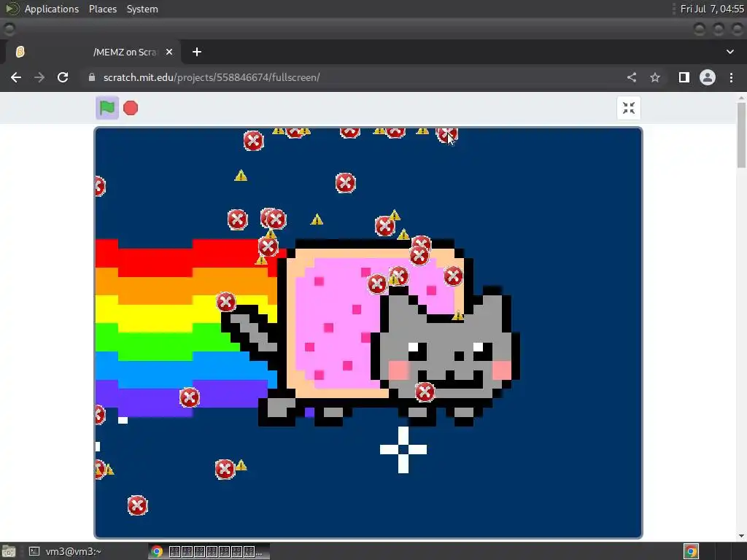
Task: Click the white plus-shaped star below the cat
Action: pyautogui.click(x=403, y=449)
